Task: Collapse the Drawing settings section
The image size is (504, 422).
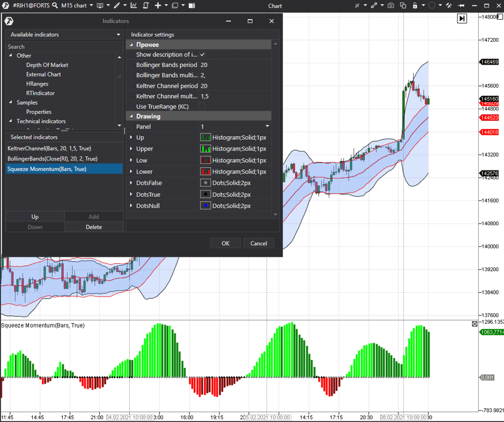Action: coord(131,116)
